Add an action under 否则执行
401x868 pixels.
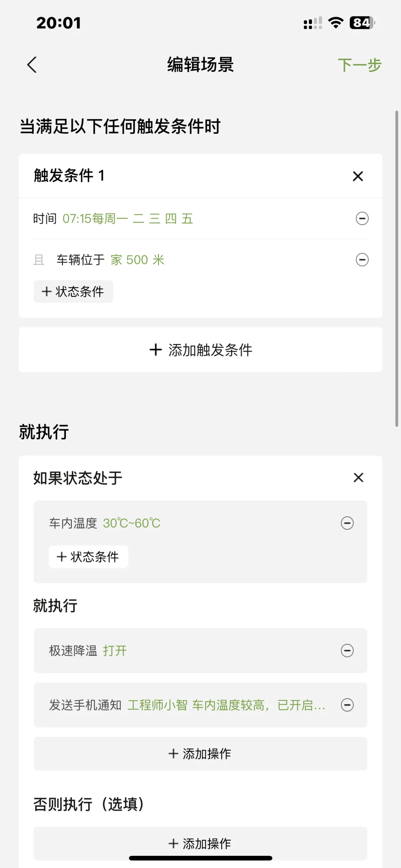pos(200,844)
